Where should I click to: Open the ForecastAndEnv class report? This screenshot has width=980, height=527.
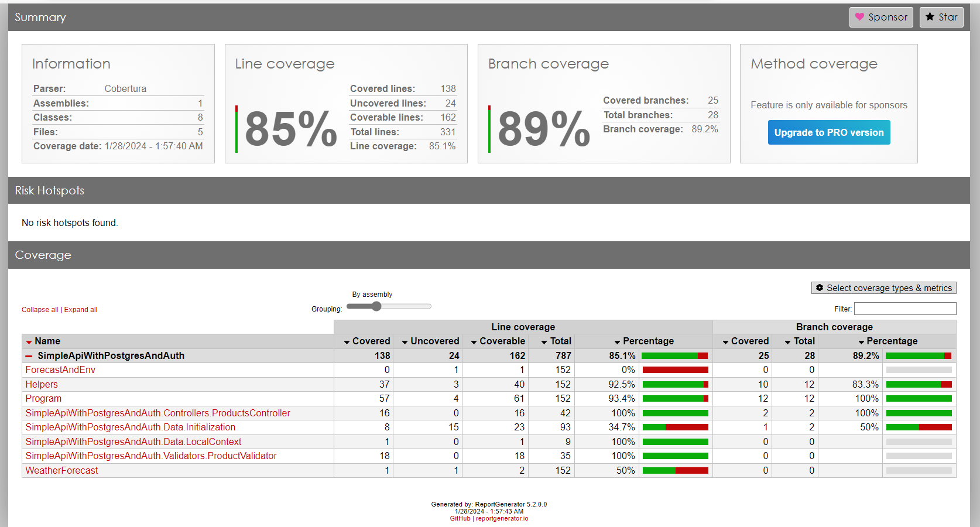click(60, 370)
